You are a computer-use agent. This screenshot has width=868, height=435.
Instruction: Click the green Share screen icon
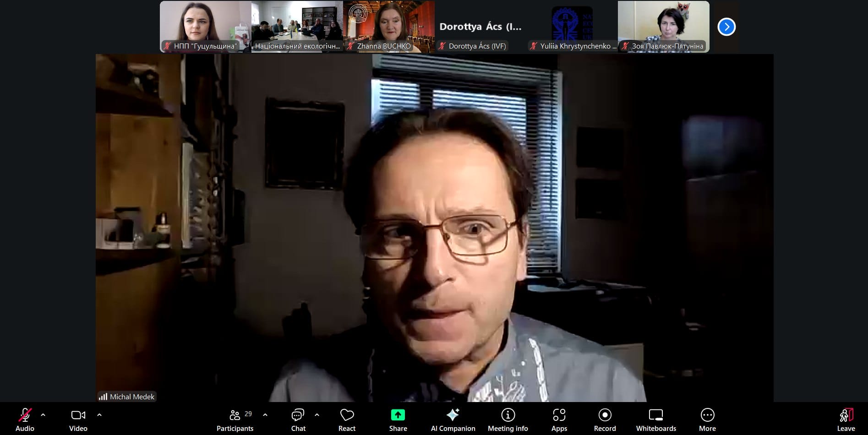click(x=398, y=415)
